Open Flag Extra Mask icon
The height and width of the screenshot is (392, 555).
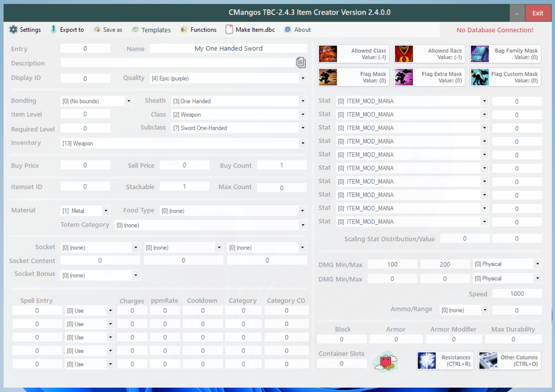[x=404, y=77]
